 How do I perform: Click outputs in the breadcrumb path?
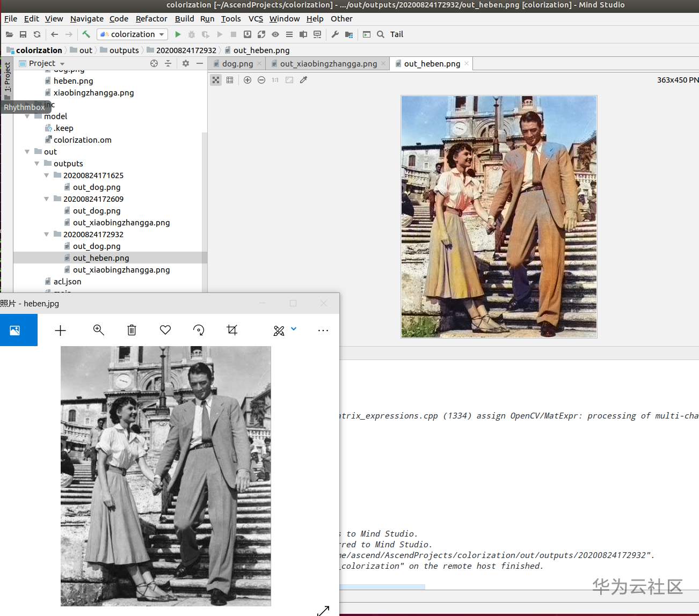(123, 50)
